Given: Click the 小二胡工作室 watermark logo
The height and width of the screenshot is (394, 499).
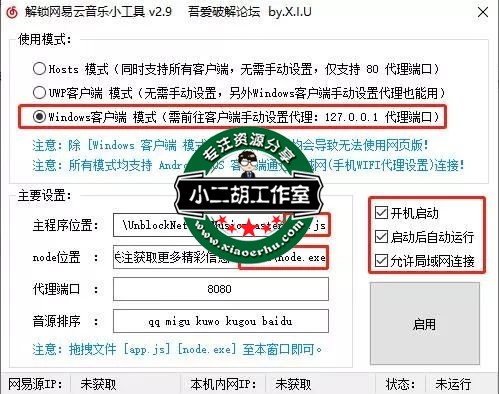Looking at the screenshot, I should 249,195.
